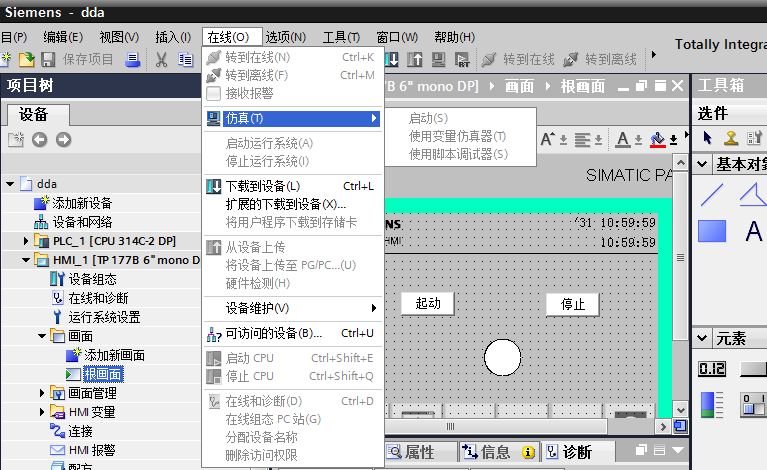Choose 扩展的下载到设备(X) menu entry

[x=293, y=204]
